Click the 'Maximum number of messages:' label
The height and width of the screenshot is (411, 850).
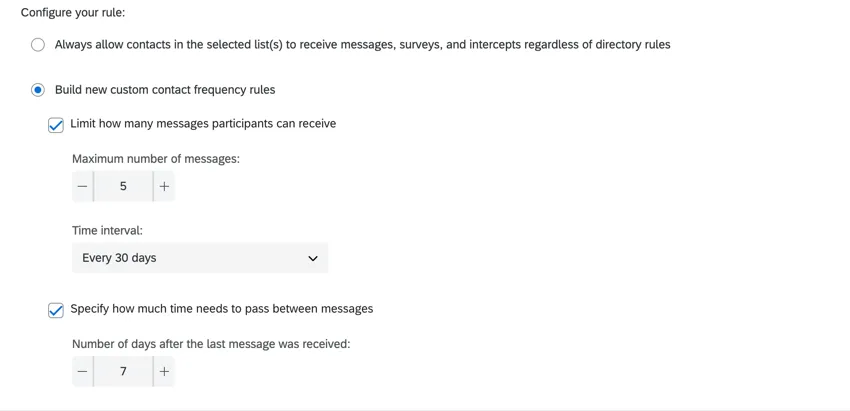click(155, 158)
